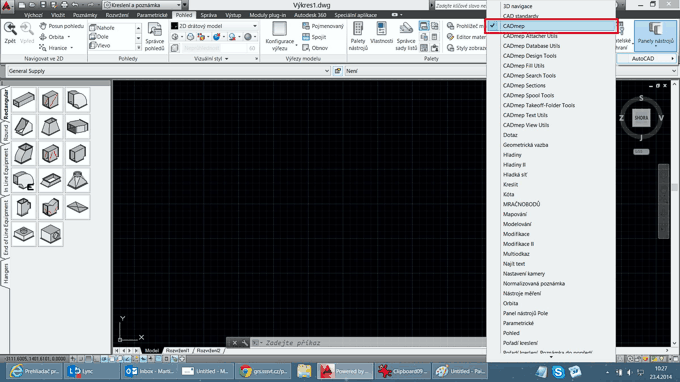Click the Správce pohledů icon

[154, 37]
